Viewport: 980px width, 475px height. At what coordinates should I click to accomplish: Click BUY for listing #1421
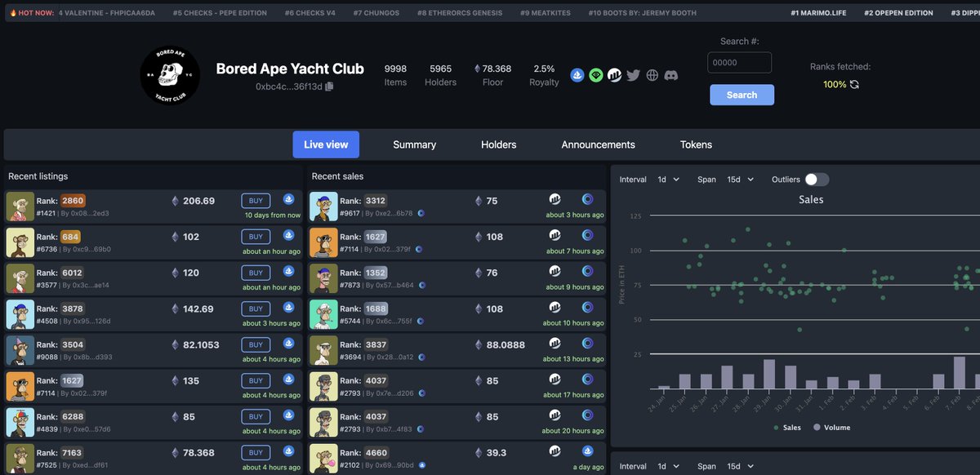[x=256, y=201]
